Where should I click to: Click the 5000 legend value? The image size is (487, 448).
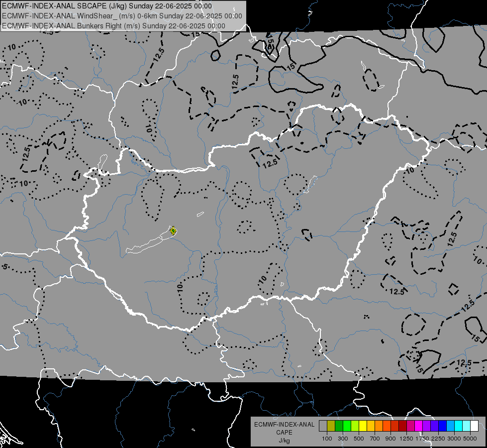click(470, 439)
